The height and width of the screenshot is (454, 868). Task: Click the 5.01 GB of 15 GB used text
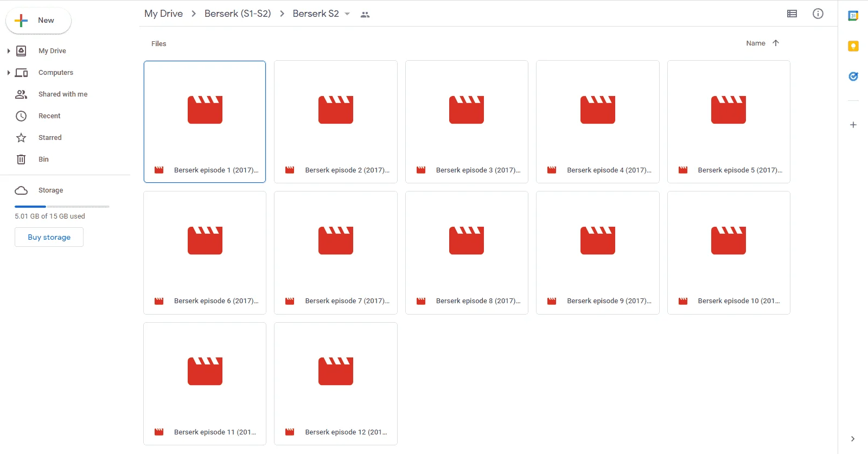pos(50,216)
